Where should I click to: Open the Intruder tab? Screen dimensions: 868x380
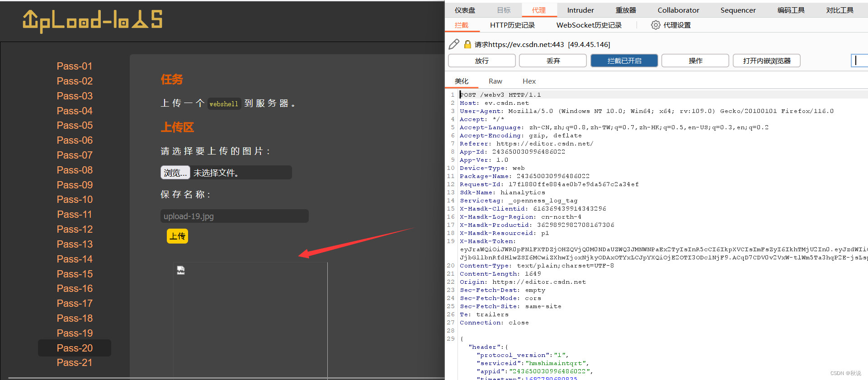pos(580,10)
